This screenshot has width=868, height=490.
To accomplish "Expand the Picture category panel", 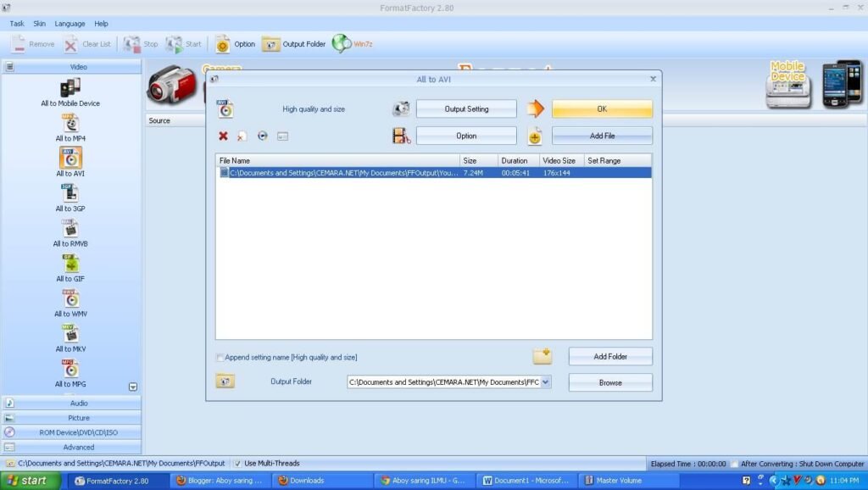I will click(x=71, y=418).
